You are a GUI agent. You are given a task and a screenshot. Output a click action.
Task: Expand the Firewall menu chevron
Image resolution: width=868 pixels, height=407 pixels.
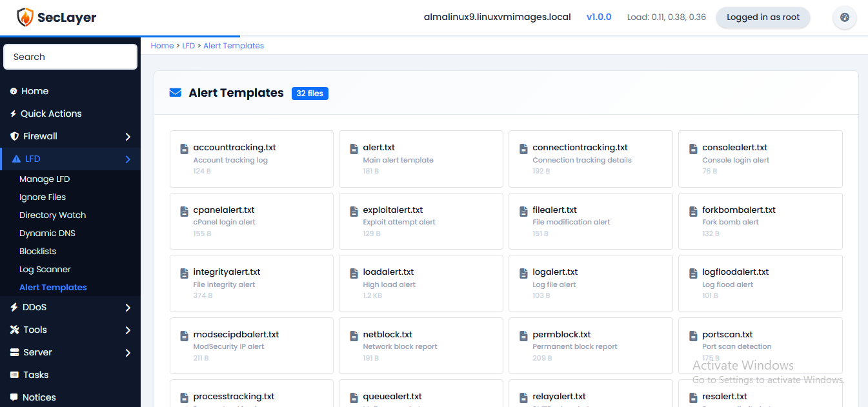pos(128,137)
